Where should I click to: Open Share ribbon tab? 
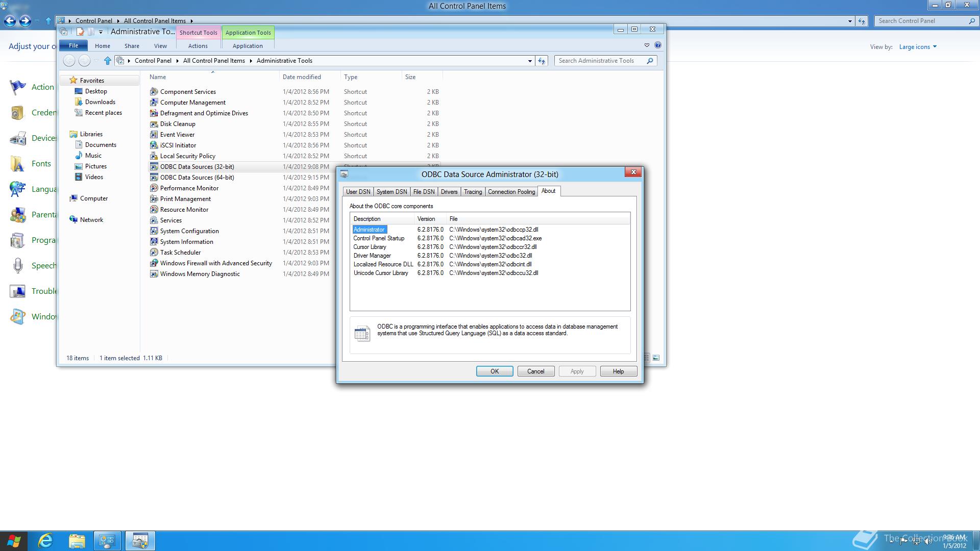(132, 46)
